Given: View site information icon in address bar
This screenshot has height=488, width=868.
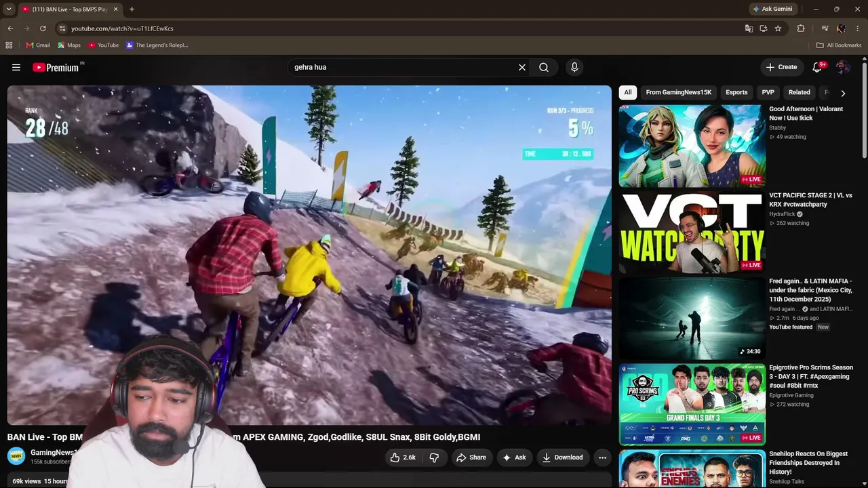Looking at the screenshot, I should pyautogui.click(x=62, y=28).
